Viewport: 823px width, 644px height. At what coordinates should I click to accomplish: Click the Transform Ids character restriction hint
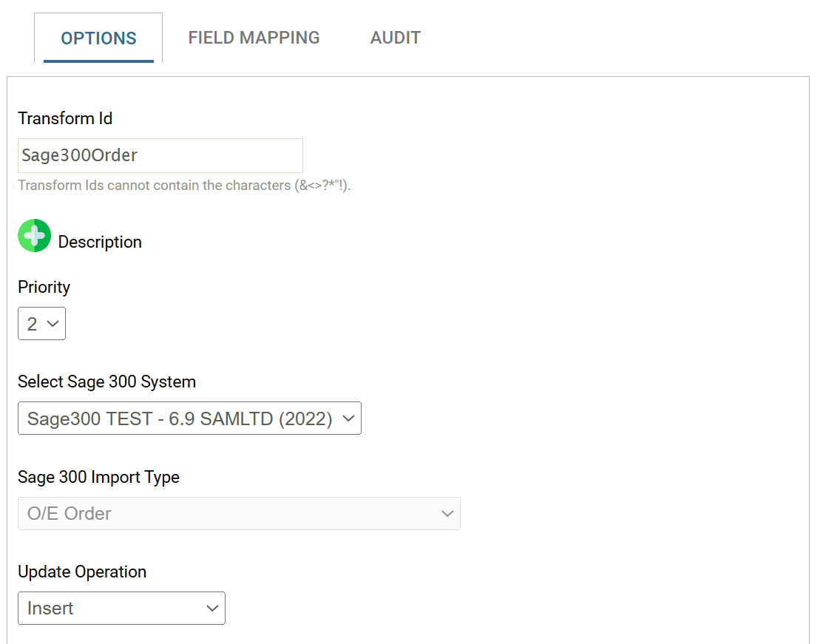(184, 186)
